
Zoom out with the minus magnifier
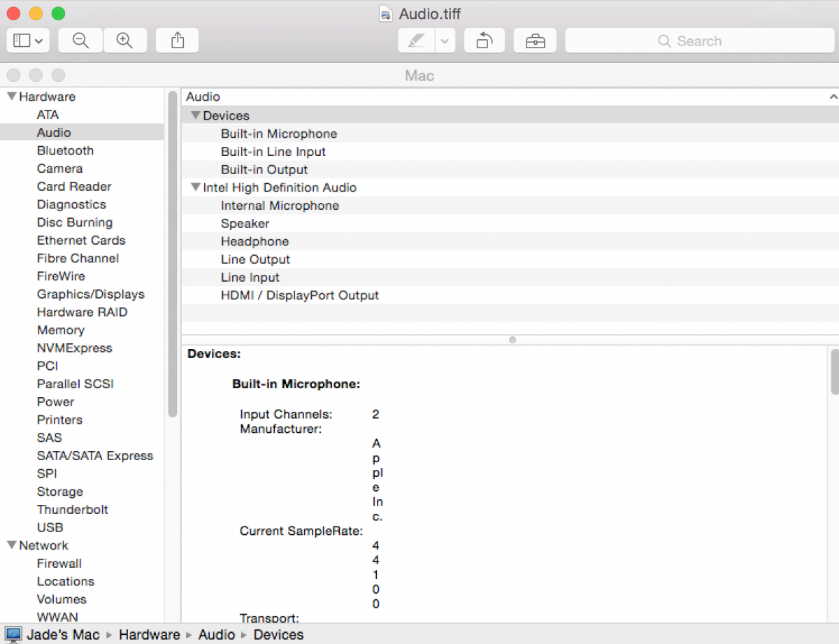pos(80,41)
